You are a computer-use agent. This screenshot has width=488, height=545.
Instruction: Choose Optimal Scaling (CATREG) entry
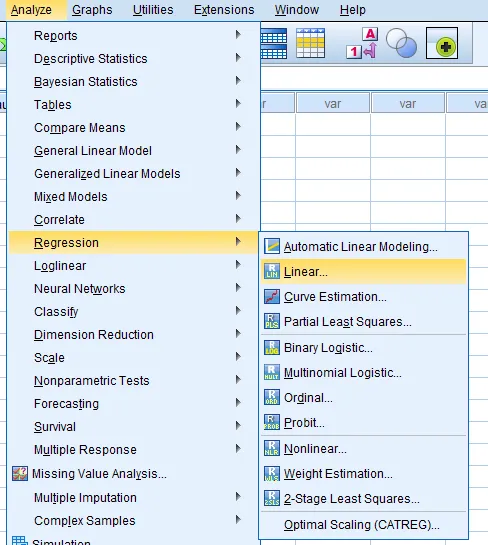363,524
